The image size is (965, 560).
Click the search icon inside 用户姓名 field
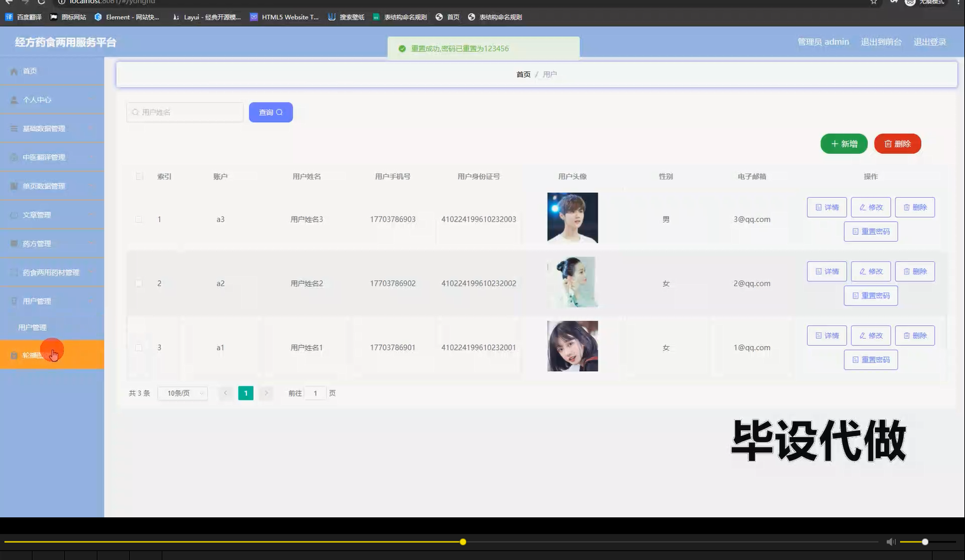135,111
